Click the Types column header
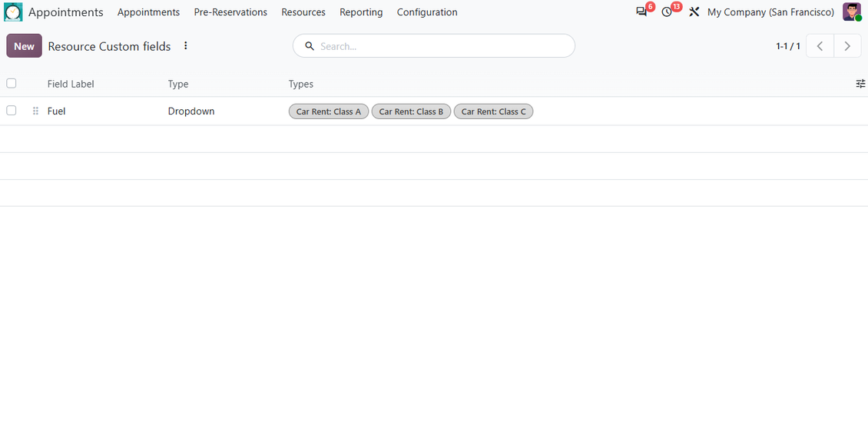This screenshot has height=422, width=868. pos(300,85)
